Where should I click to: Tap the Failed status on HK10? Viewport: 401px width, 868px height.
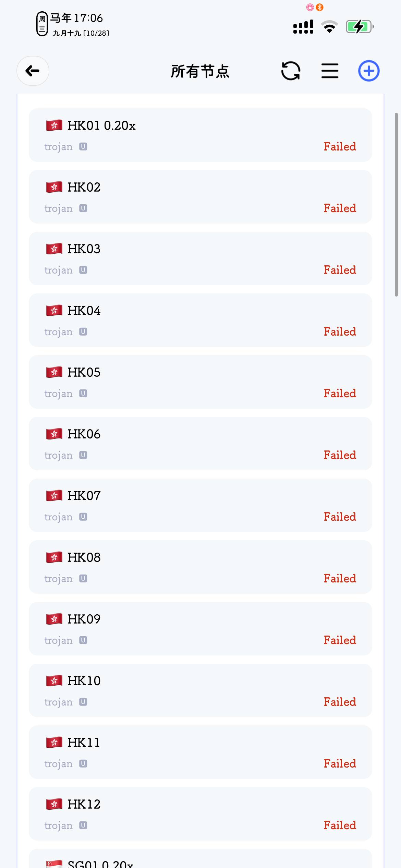340,702
